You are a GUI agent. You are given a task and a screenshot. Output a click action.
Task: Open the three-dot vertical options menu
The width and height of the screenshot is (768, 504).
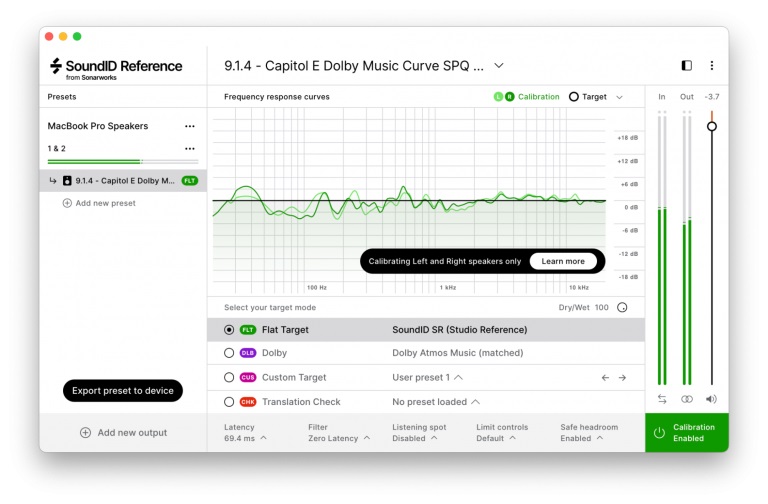[x=712, y=66]
